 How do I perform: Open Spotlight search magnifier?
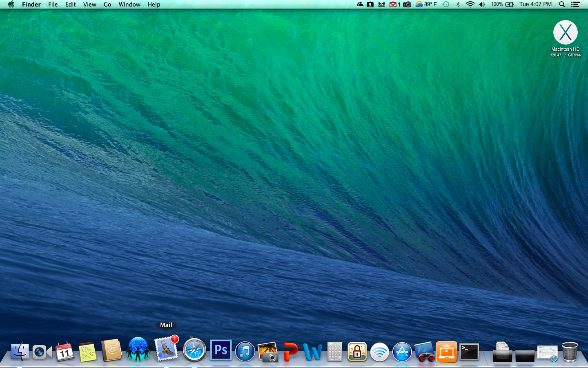click(562, 4)
